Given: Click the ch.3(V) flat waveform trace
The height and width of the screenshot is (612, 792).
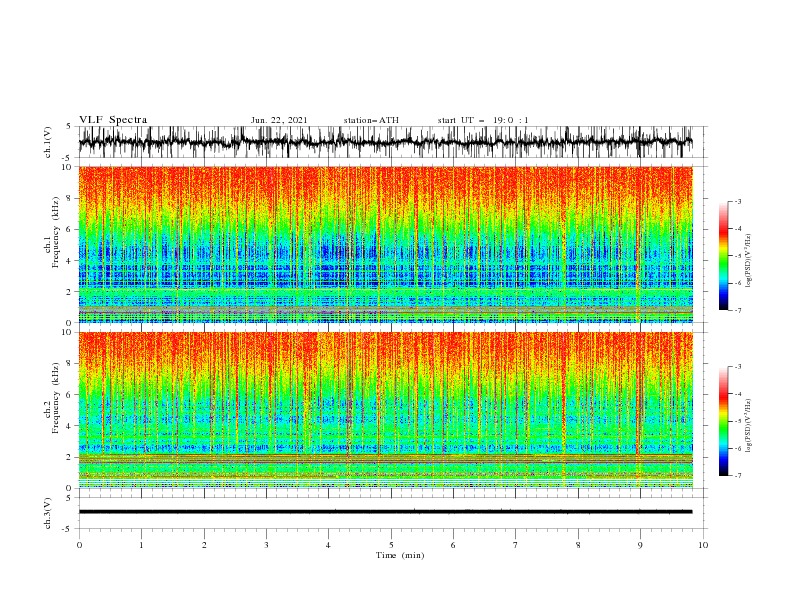Looking at the screenshot, I should (x=386, y=512).
